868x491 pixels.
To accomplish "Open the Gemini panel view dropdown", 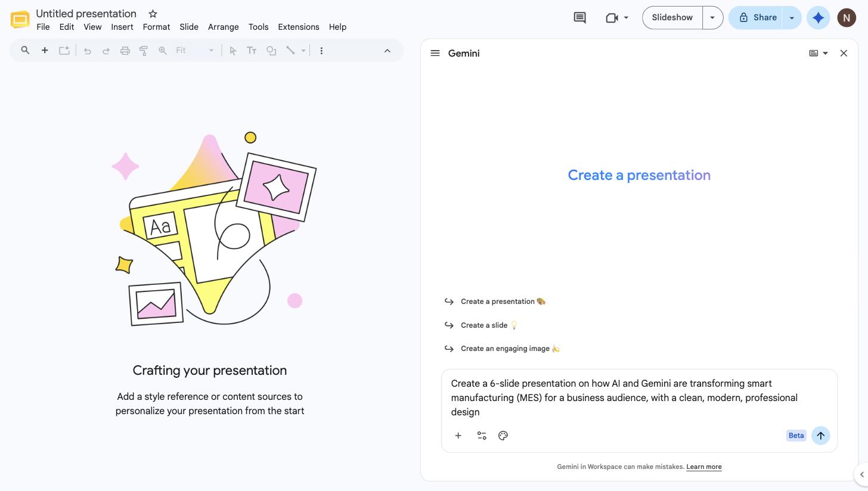I will 819,53.
